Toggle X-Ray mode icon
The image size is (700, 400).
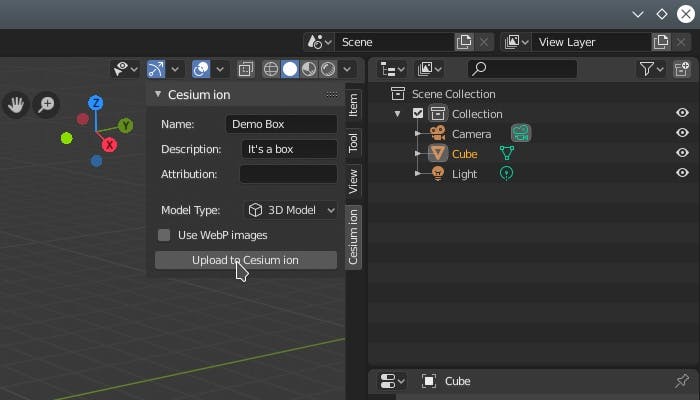pos(246,69)
